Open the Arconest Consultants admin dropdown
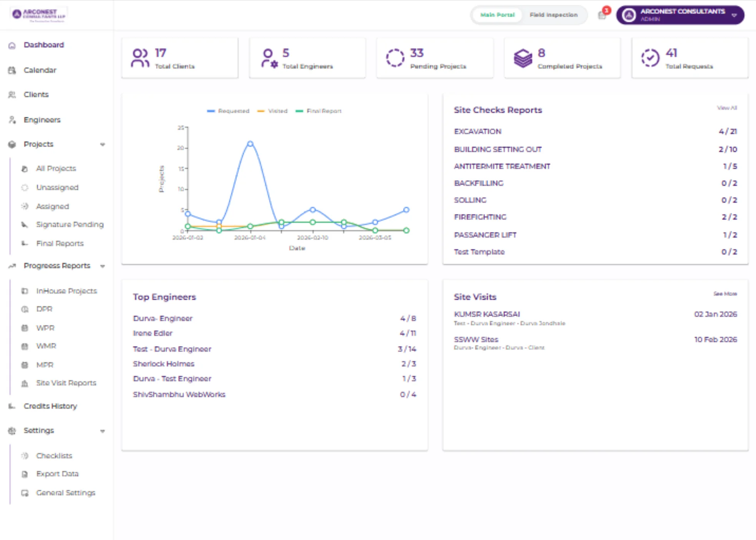 tap(680, 15)
